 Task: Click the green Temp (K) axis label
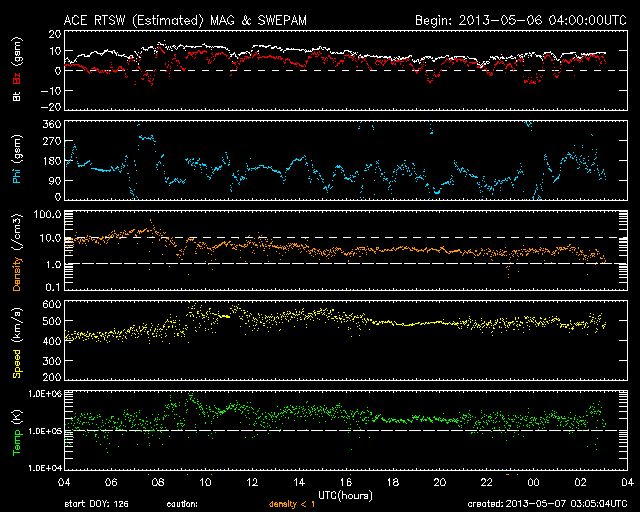click(x=17, y=433)
